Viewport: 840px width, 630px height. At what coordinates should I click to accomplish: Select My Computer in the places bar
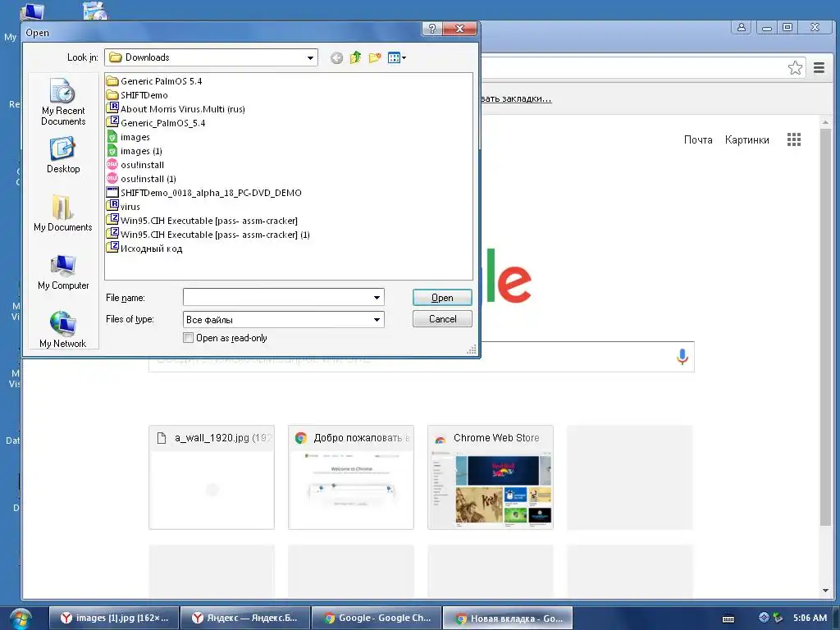(63, 272)
